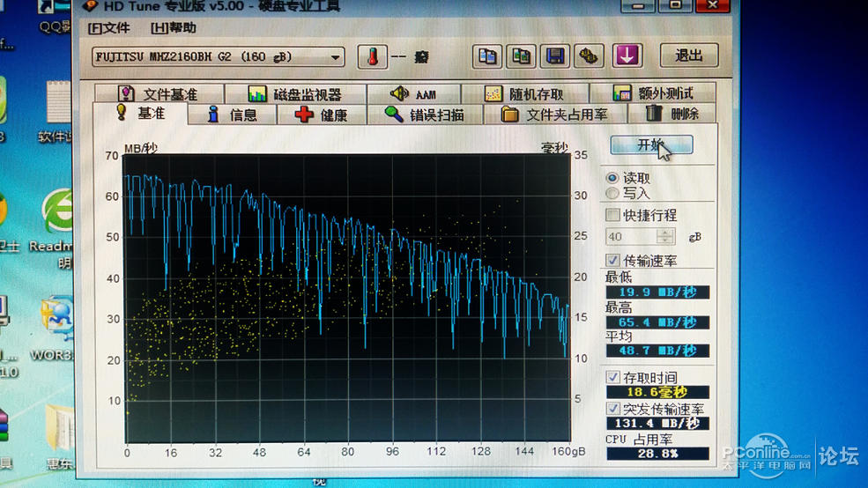
Task: Switch to the 健康 health tab
Action: (x=322, y=115)
